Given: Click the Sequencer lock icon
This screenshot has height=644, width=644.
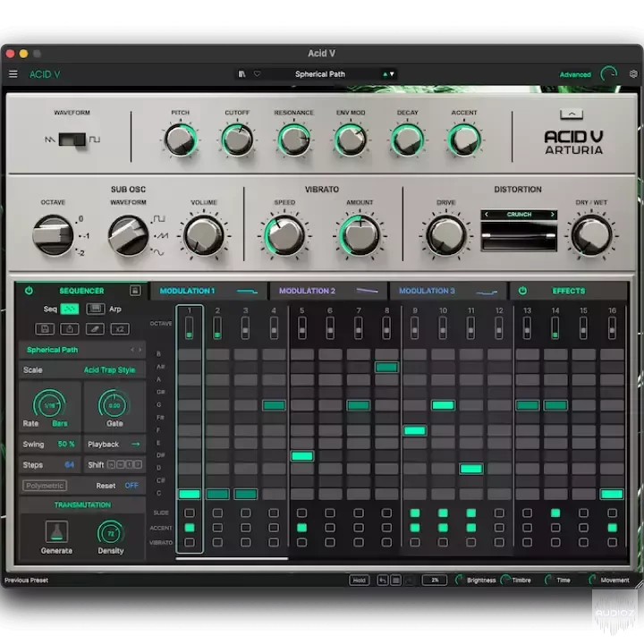Looking at the screenshot, I should point(135,291).
